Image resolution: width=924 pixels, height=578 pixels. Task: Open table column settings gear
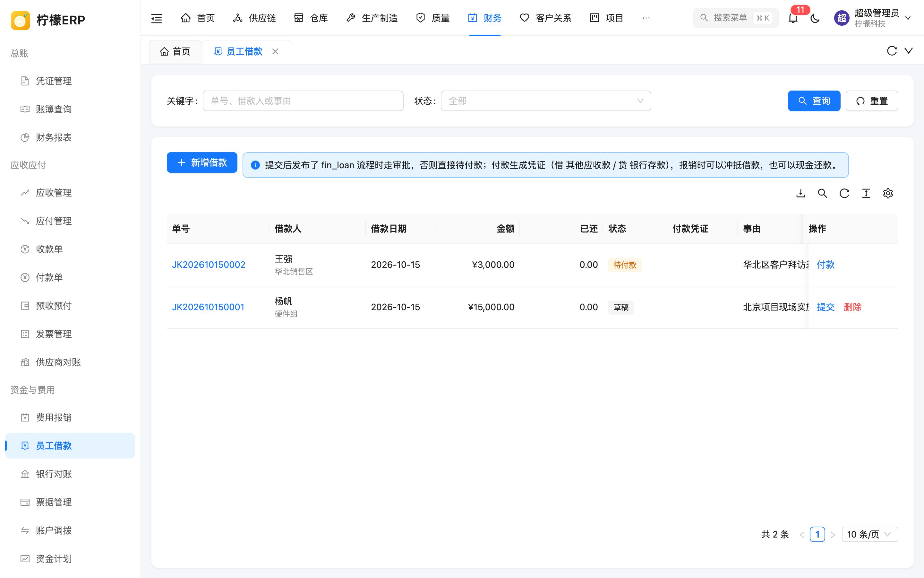point(888,193)
